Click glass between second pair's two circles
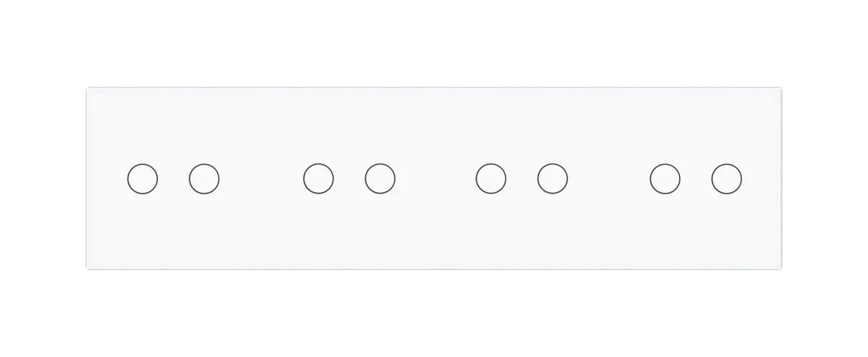This screenshot has height=357, width=868. (349, 178)
